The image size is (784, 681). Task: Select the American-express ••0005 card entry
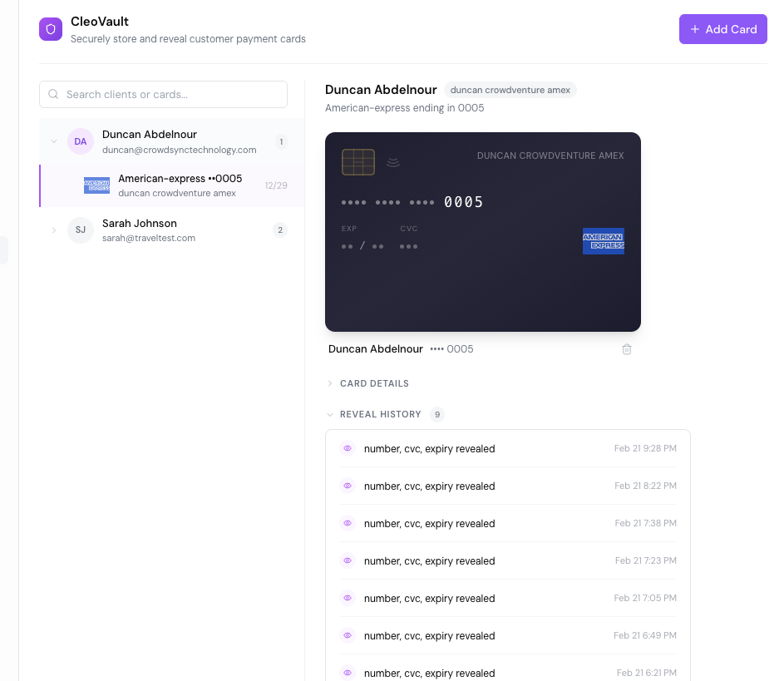[x=180, y=185]
